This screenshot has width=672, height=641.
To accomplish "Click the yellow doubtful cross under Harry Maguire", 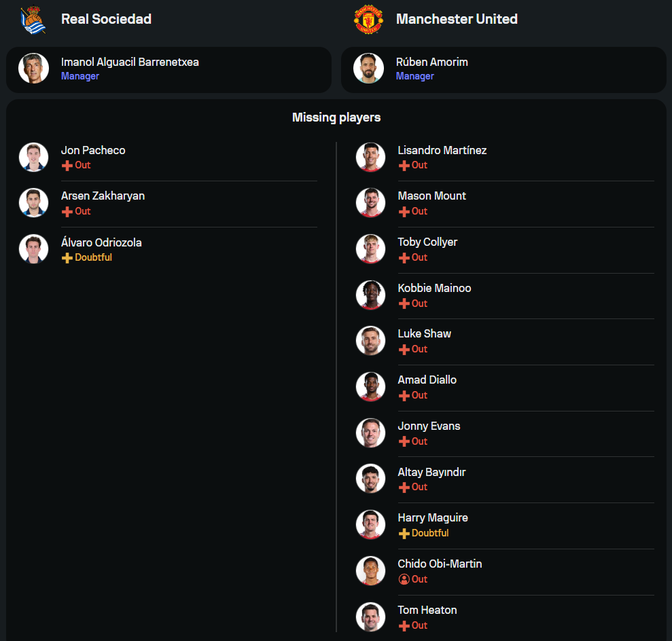I will pos(404,534).
